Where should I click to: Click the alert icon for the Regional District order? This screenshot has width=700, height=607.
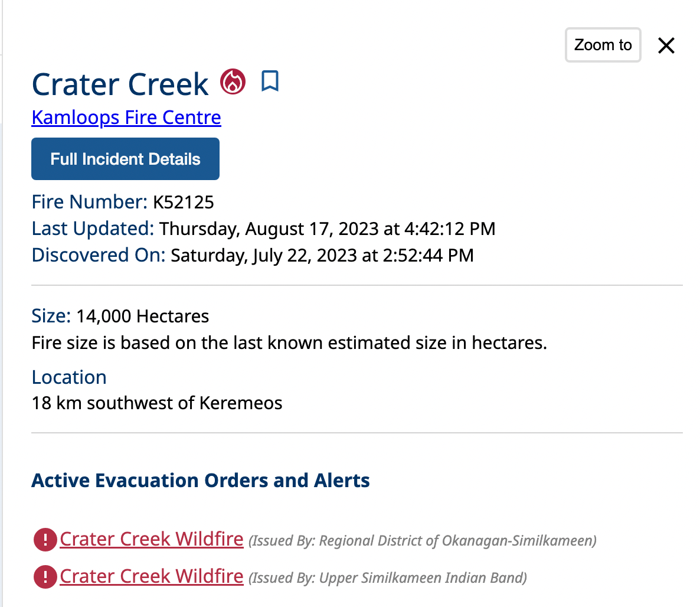pyautogui.click(x=45, y=540)
